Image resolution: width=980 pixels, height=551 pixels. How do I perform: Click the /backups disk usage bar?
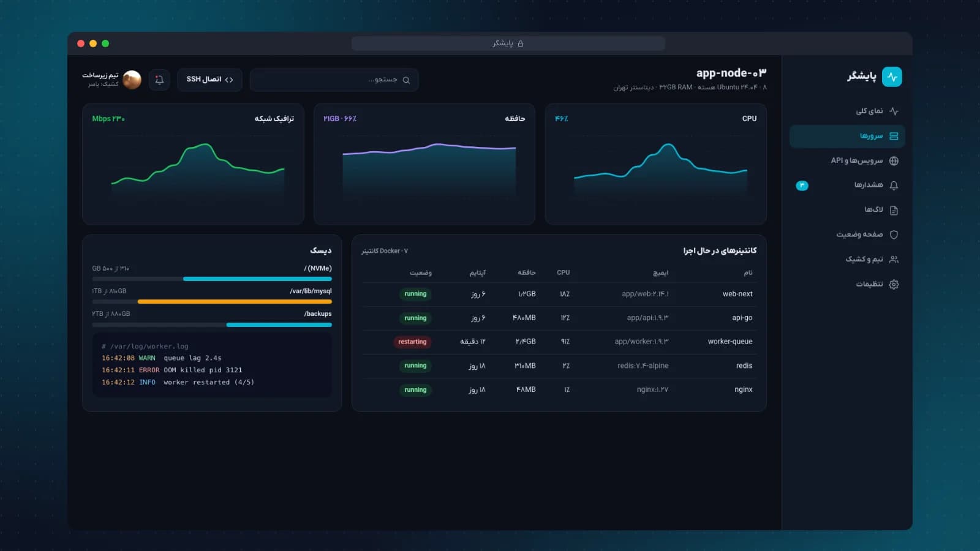[212, 325]
